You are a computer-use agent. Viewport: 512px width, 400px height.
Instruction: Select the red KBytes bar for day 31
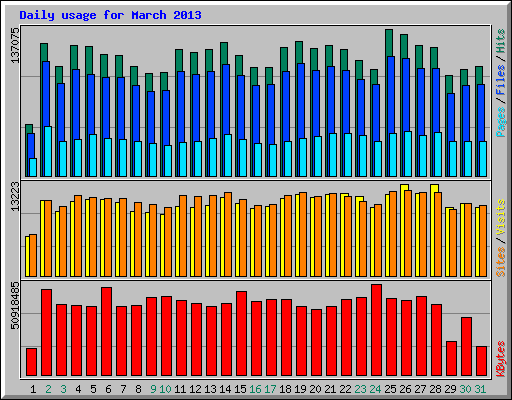[482, 361]
